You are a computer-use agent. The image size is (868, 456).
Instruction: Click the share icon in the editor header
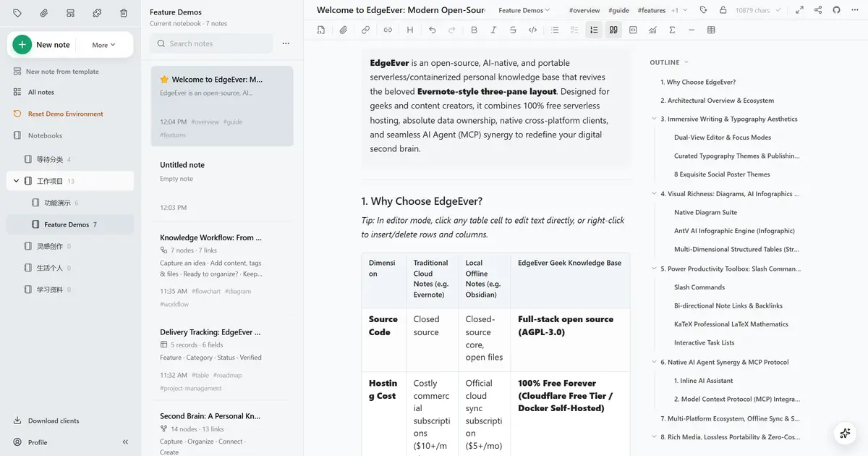[x=818, y=10]
